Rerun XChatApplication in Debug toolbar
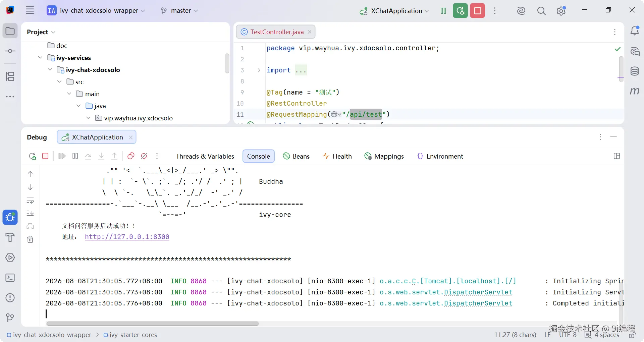644x342 pixels. click(x=33, y=156)
